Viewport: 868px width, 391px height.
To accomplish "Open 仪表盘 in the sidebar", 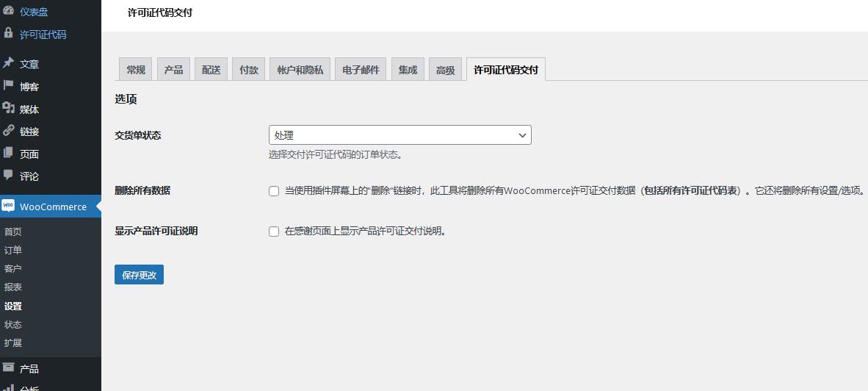I will click(x=34, y=12).
